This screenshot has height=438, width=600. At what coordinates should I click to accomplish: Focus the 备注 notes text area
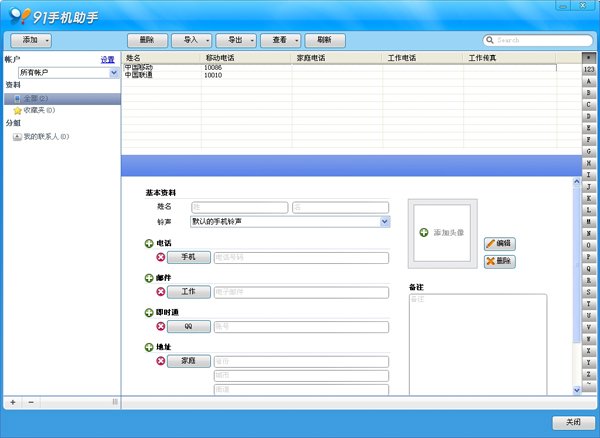(478, 344)
